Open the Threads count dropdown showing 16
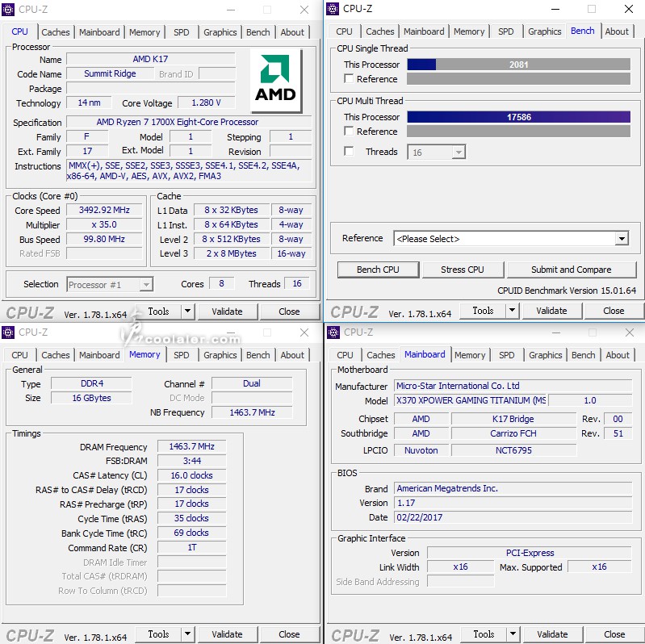645x644 pixels. click(437, 153)
